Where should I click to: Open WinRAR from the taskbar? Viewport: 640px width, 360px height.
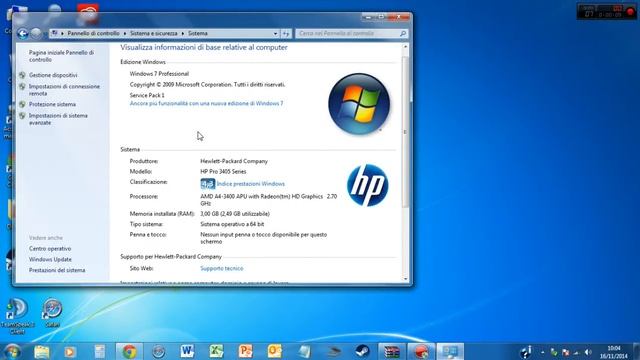[391, 351]
